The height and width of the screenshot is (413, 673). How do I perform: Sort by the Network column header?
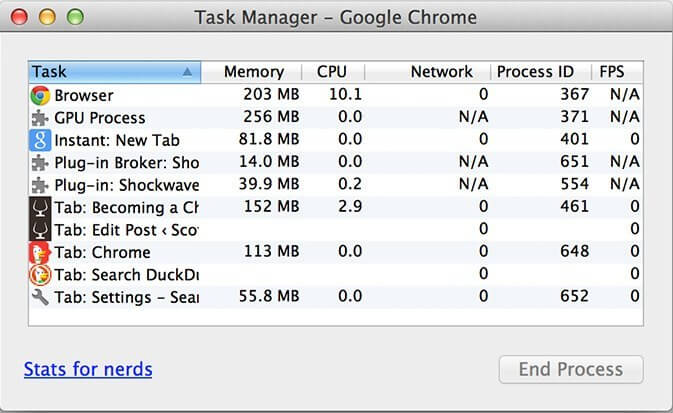[x=441, y=72]
